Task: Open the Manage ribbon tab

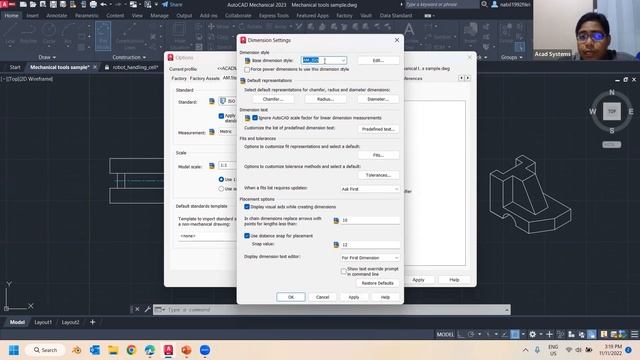Action: (x=159, y=16)
